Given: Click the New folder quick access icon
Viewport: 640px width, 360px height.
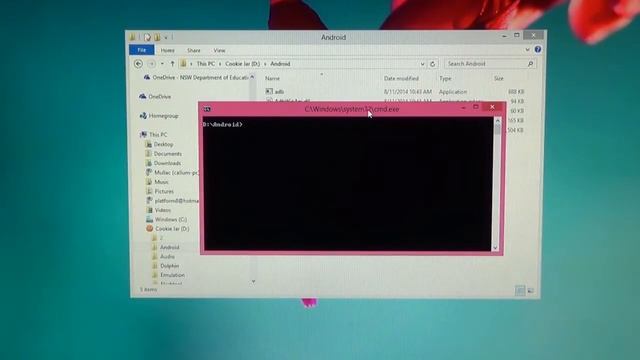Looking at the screenshot, I should pyautogui.click(x=157, y=37).
